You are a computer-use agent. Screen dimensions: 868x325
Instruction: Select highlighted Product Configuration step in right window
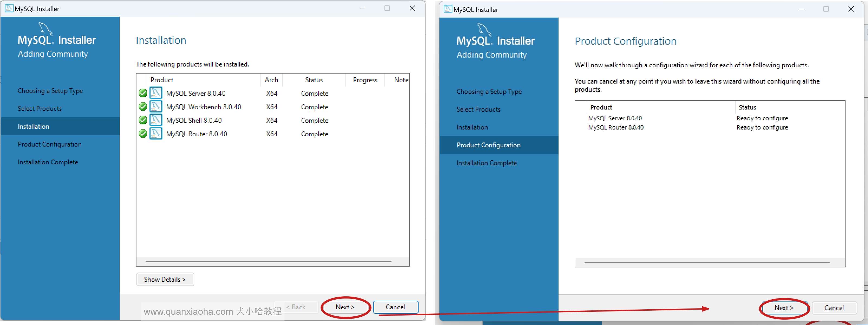[499, 145]
